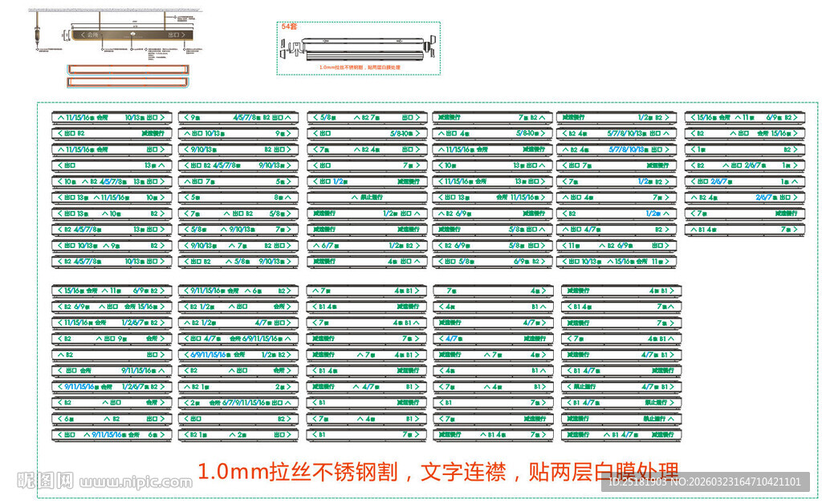Select the sign "< 11栋 ^ B2 6/9栋 出口 >"
Image resolution: width=822 pixels, height=504 pixels.
pyautogui.click(x=616, y=246)
